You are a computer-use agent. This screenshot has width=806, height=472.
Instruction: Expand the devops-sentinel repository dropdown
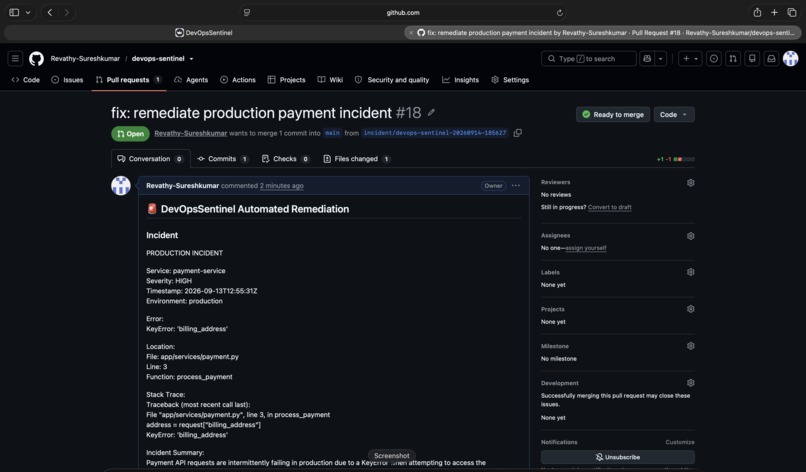[x=191, y=59]
